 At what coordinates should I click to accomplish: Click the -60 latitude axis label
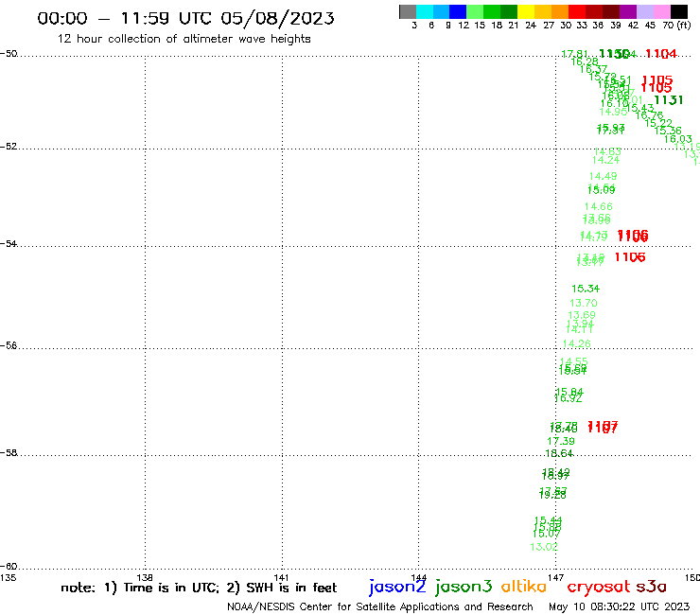(9, 567)
